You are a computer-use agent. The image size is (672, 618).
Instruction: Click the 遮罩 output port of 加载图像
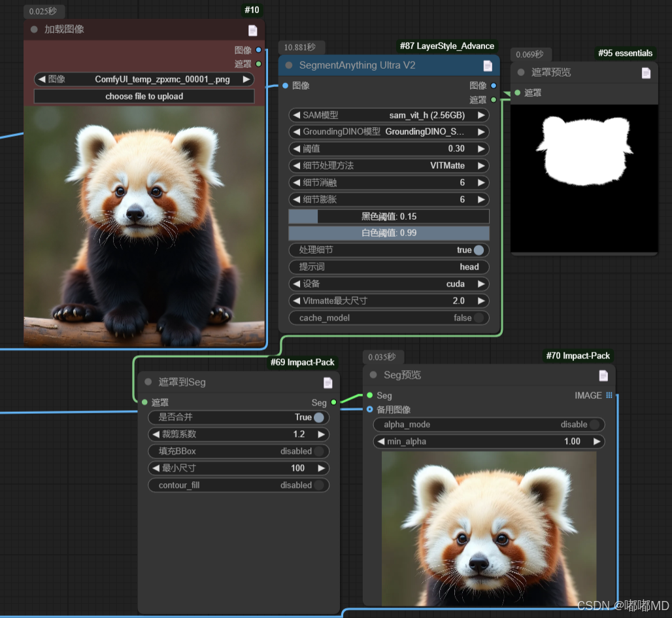(258, 64)
